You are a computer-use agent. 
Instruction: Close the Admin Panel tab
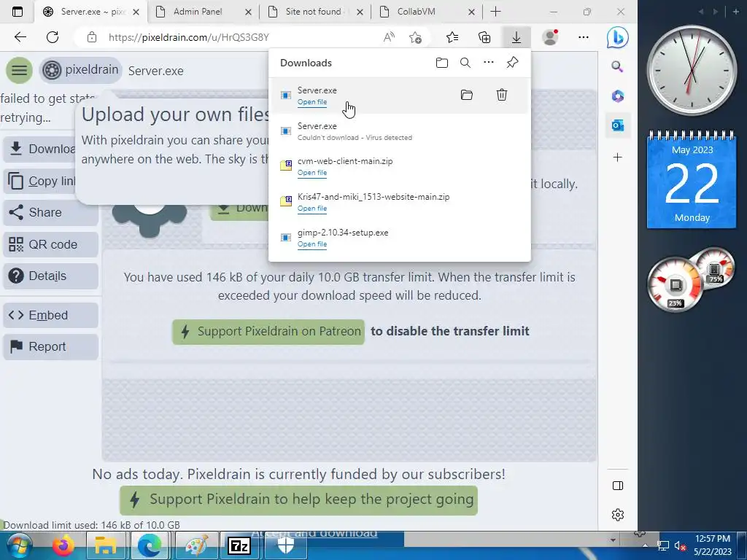(x=248, y=12)
